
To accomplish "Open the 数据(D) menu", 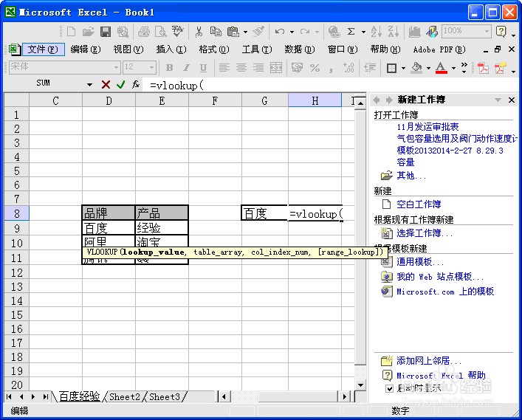I will click(x=299, y=49).
